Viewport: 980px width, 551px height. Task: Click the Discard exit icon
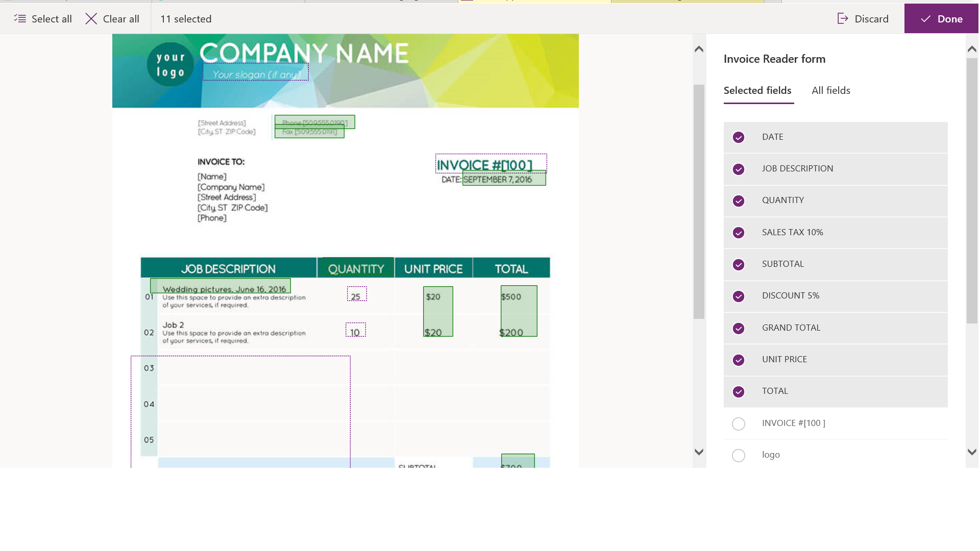point(843,19)
